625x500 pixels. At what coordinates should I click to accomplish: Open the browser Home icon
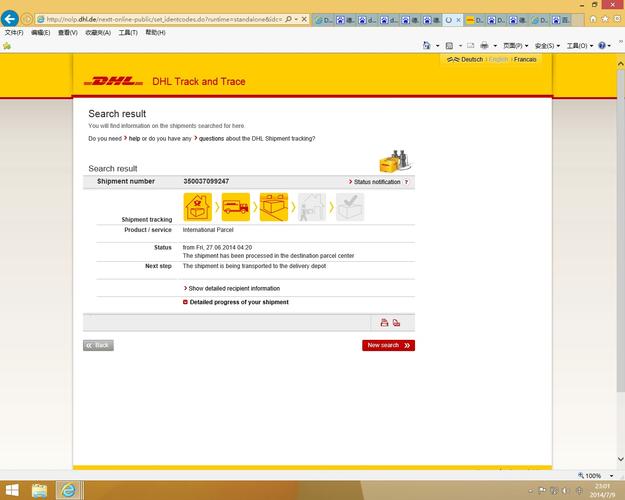(x=593, y=19)
